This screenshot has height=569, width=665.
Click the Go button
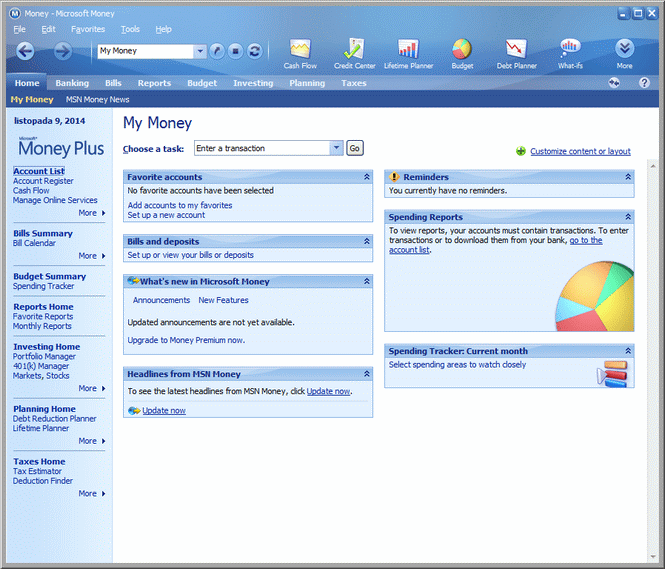click(x=354, y=148)
